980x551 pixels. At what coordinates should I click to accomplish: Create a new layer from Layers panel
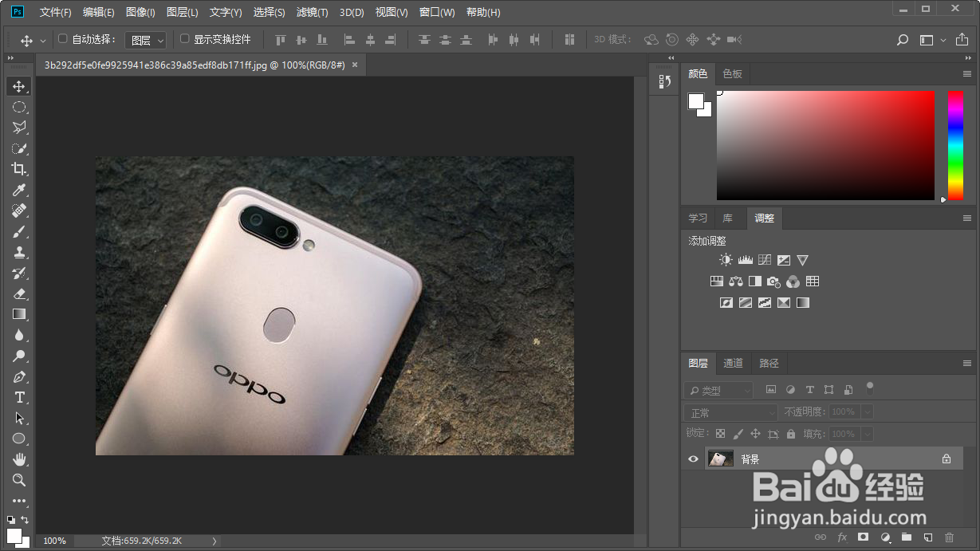tap(927, 537)
